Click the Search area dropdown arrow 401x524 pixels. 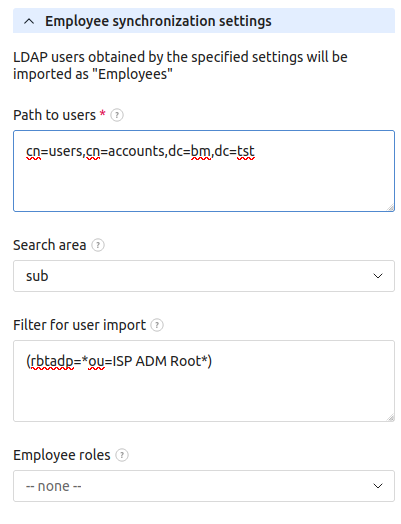(x=378, y=276)
